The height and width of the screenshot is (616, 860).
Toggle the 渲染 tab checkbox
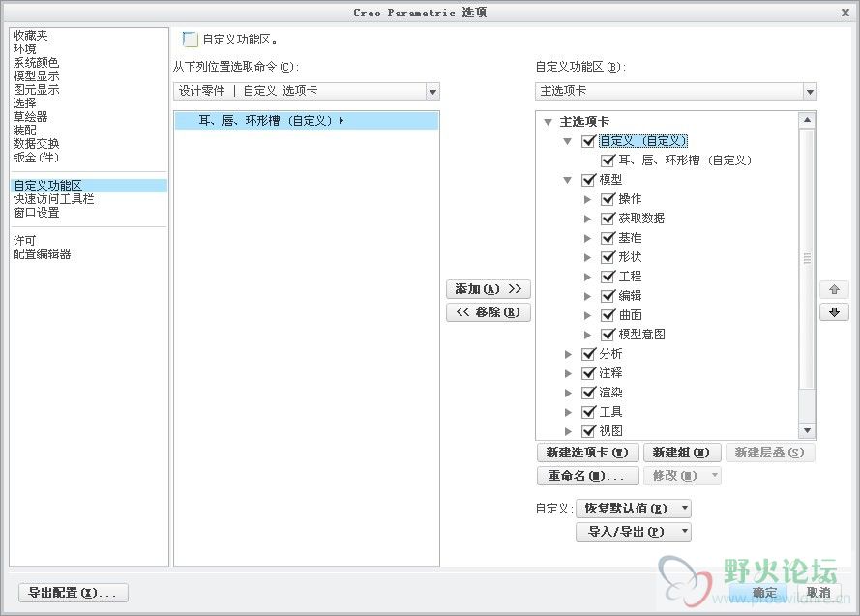click(588, 393)
